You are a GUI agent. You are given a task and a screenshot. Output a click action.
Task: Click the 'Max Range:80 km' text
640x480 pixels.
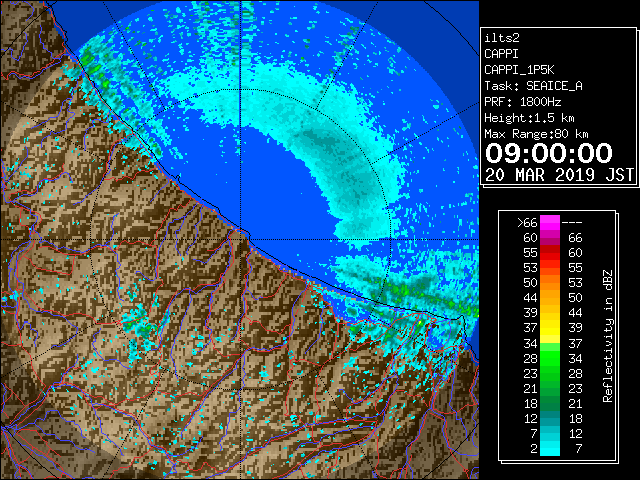(x=536, y=134)
